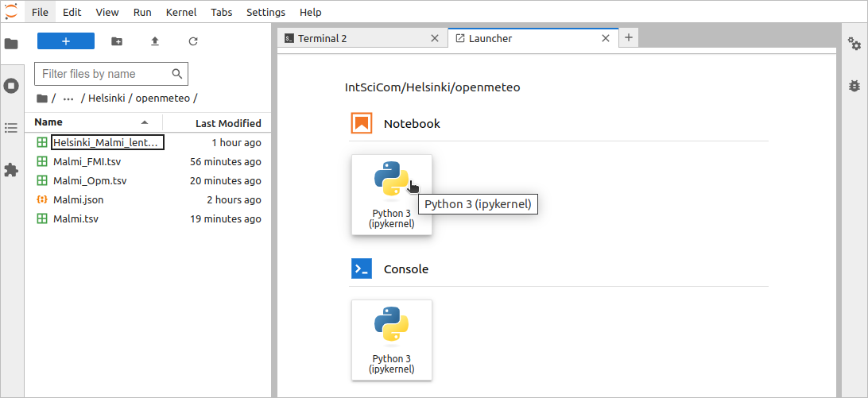This screenshot has width=868, height=398.
Task: Click the spreadsheet icon of Malmi.tsv
Action: pyautogui.click(x=41, y=218)
